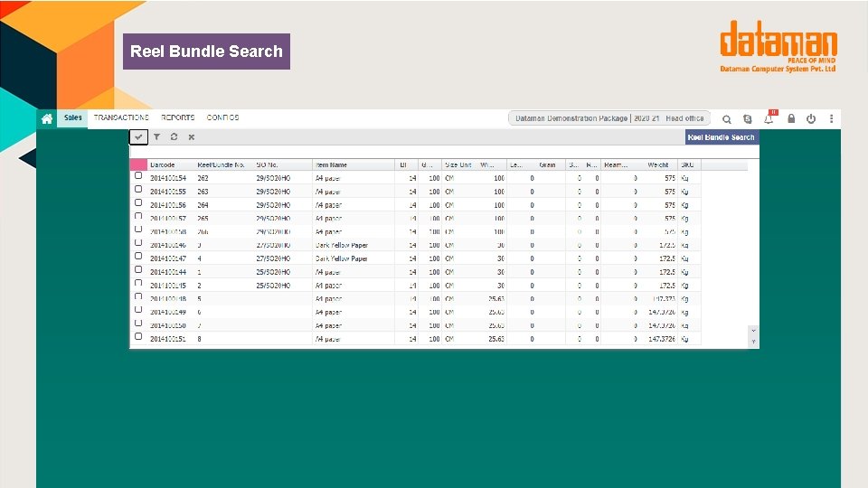Click the refresh icon in toolbar
The image size is (868, 488).
[174, 136]
